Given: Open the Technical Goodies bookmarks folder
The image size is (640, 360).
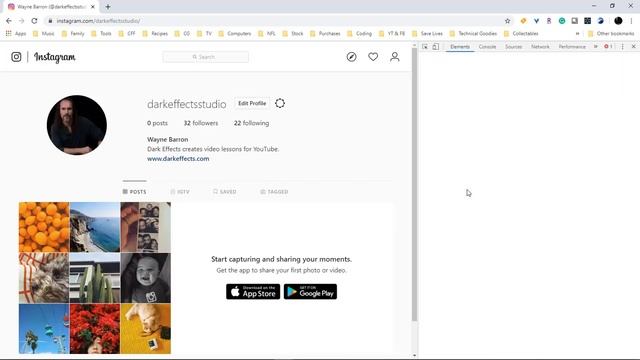Looking at the screenshot, I should (473, 33).
